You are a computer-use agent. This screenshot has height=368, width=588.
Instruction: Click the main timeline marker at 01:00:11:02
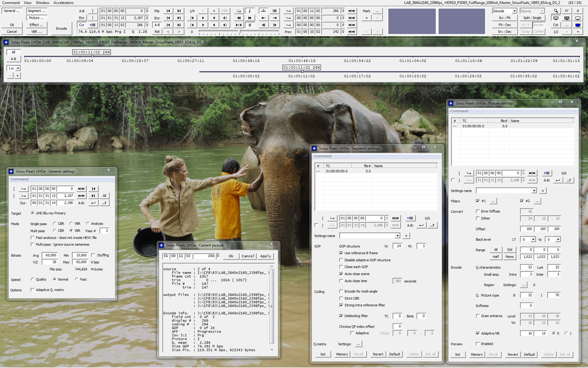click(92, 56)
